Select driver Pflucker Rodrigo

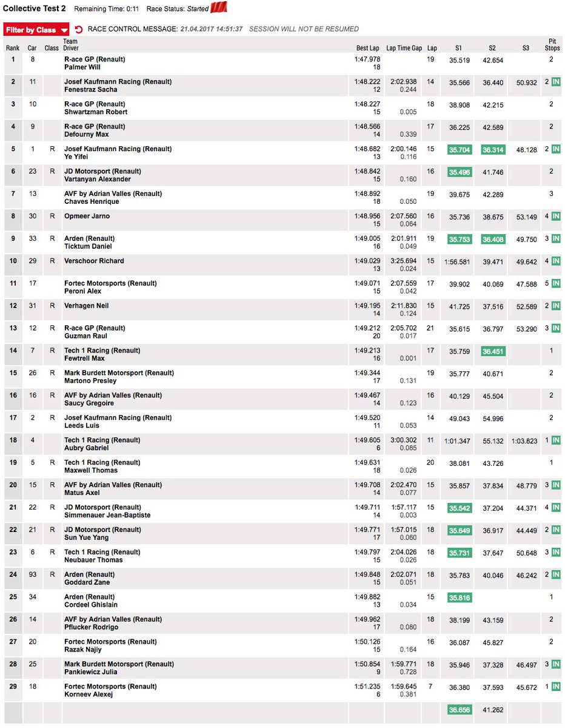[x=92, y=627]
